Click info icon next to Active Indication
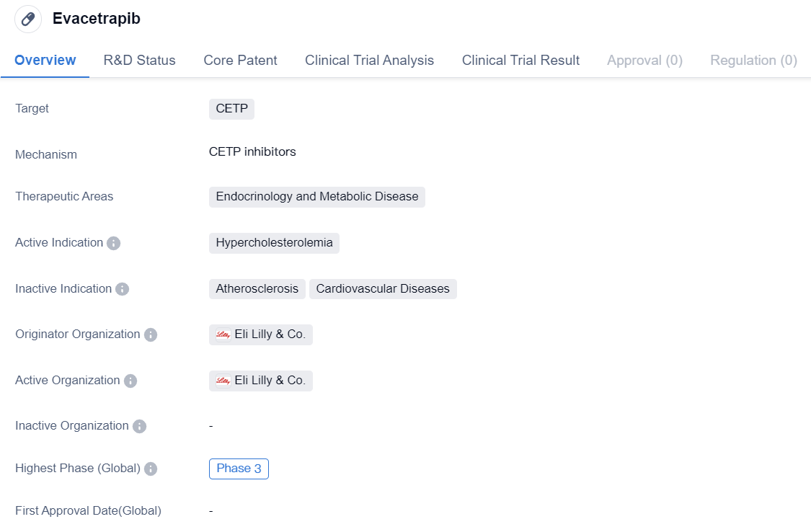 click(x=113, y=243)
